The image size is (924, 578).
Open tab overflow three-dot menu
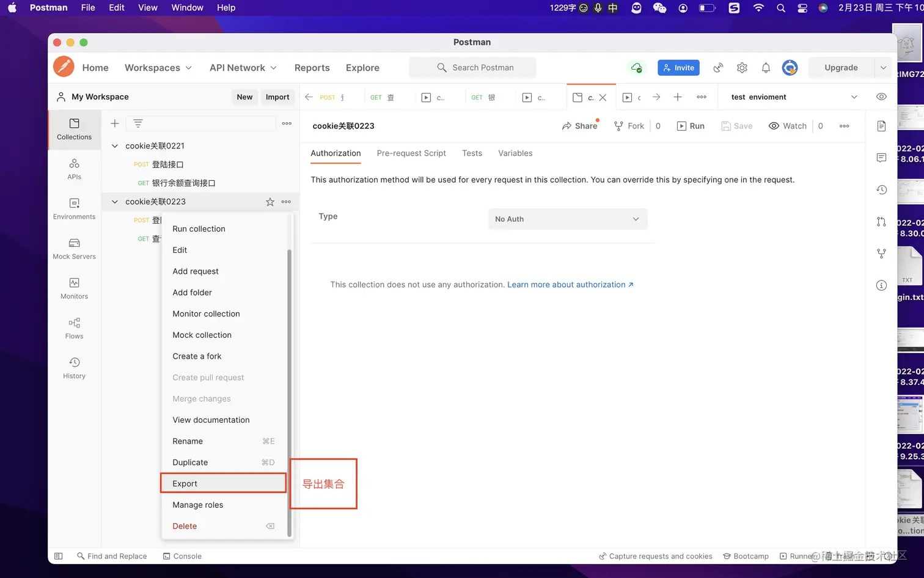[x=702, y=97]
